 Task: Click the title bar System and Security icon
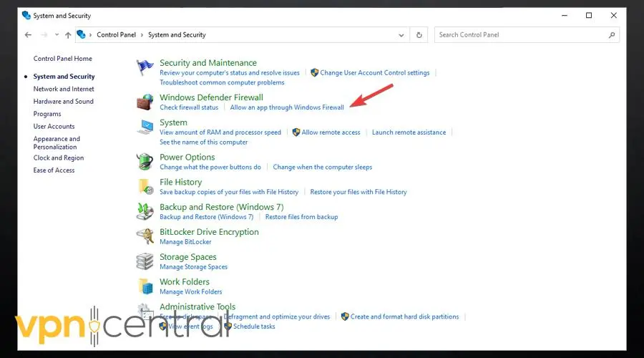tap(26, 16)
